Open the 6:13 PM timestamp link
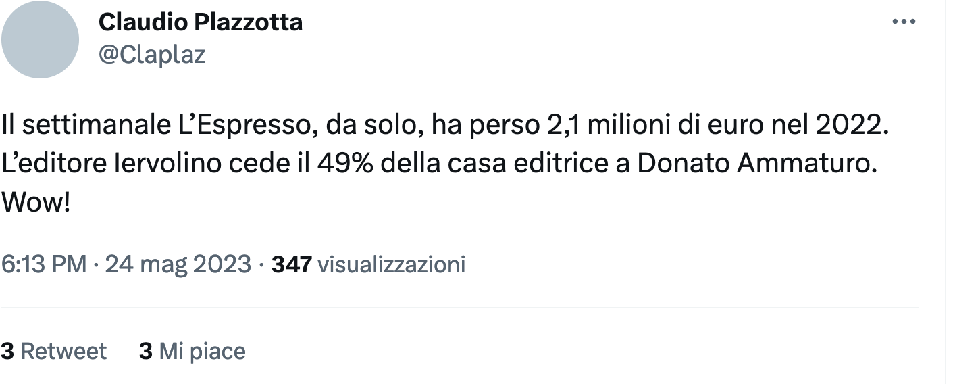The height and width of the screenshot is (384, 980). (x=44, y=264)
